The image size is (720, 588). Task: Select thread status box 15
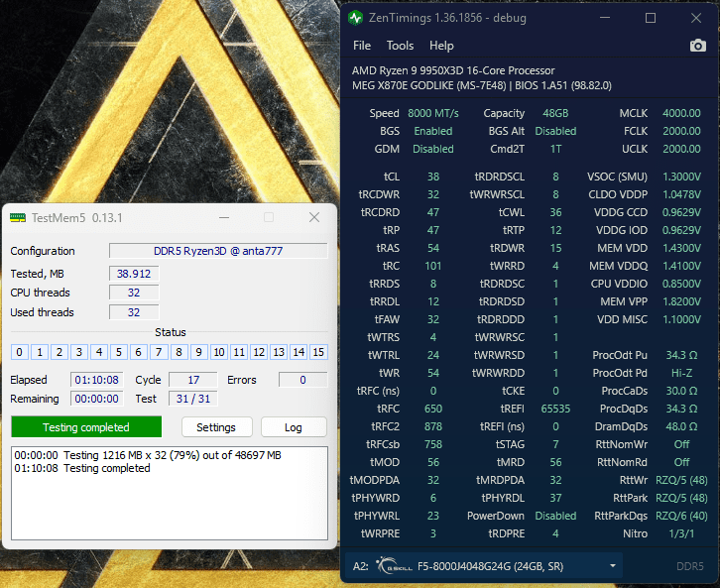coord(318,352)
